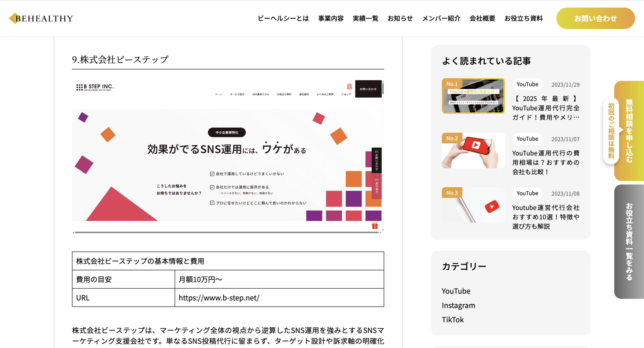Go to メンバー紹介 in the header
The image size is (644, 348).
(441, 18)
